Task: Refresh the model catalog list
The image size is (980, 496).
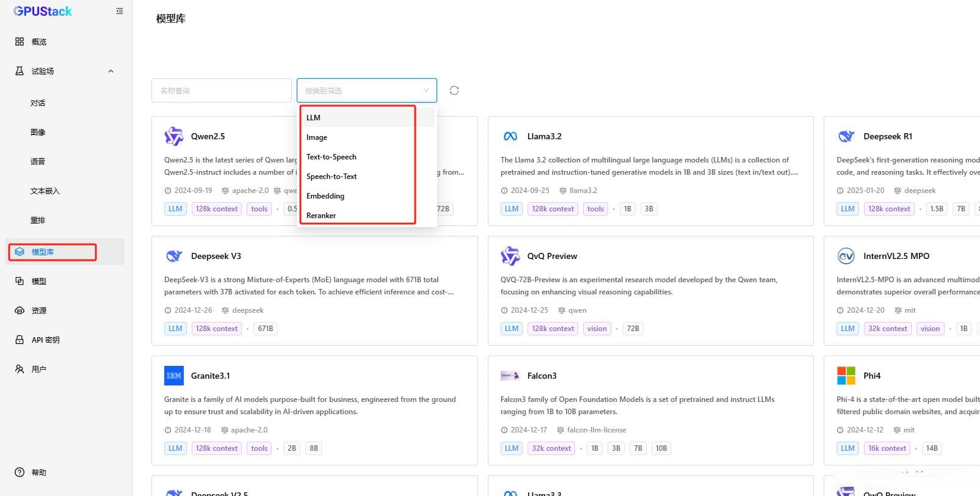Action: [454, 90]
